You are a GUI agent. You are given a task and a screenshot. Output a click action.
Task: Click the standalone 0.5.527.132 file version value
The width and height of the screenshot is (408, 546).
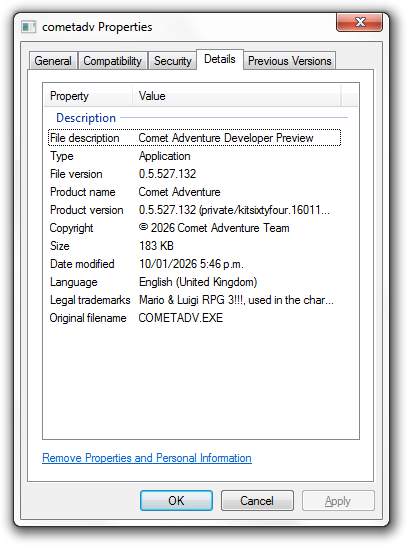click(x=167, y=174)
